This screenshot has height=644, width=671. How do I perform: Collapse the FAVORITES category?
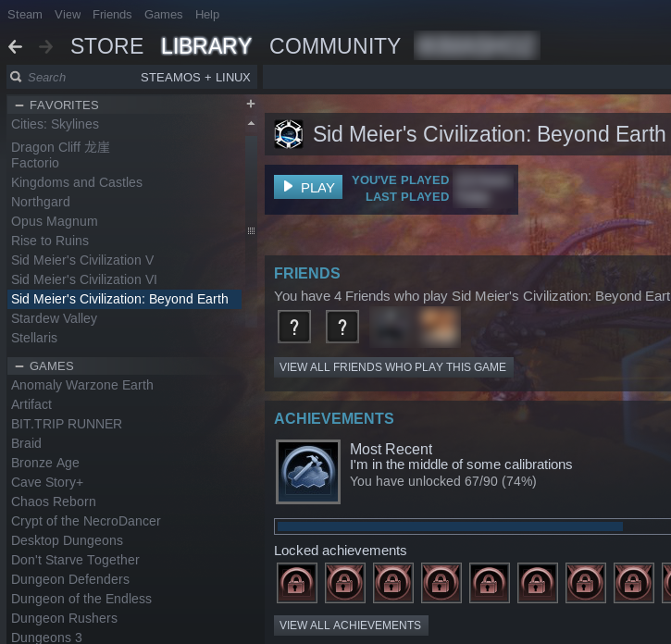pyautogui.click(x=19, y=105)
